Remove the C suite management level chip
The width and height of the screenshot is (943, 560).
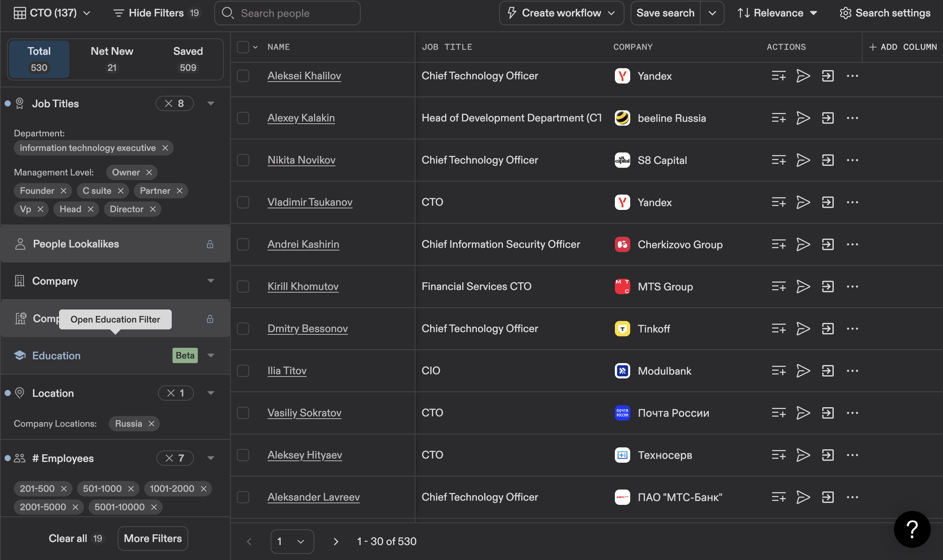[121, 191]
